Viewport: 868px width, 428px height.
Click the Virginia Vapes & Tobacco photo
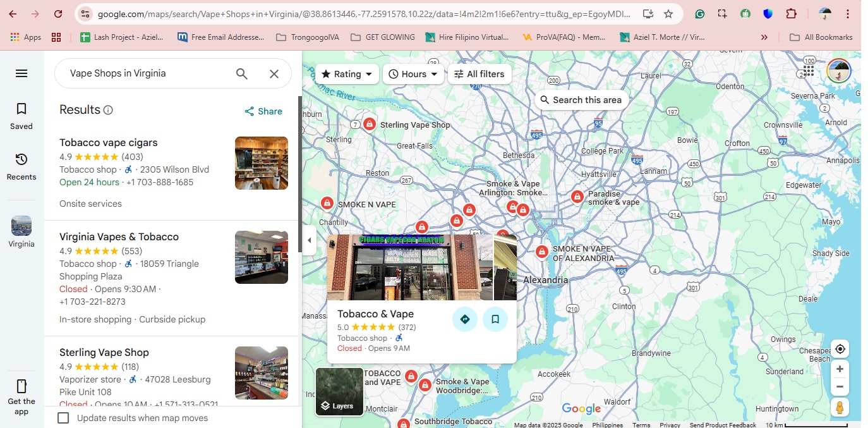pos(262,257)
